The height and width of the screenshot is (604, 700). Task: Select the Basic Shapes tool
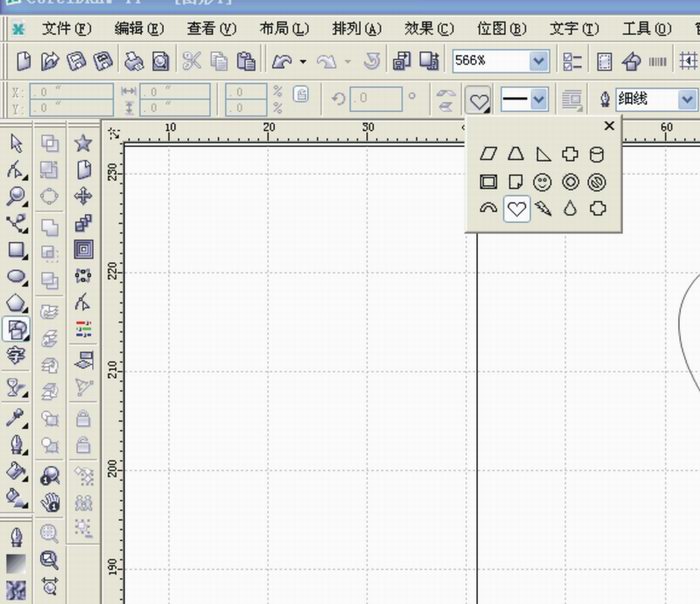click(x=16, y=329)
